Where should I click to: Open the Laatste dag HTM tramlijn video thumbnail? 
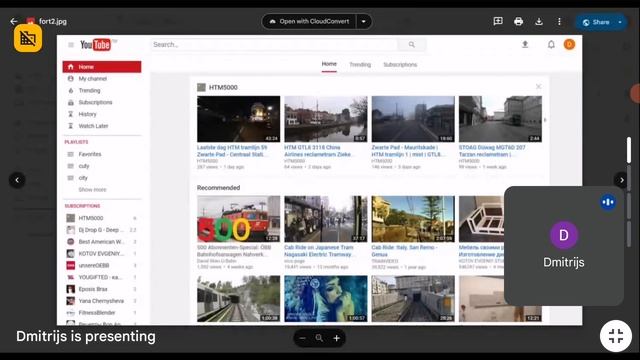click(x=238, y=119)
